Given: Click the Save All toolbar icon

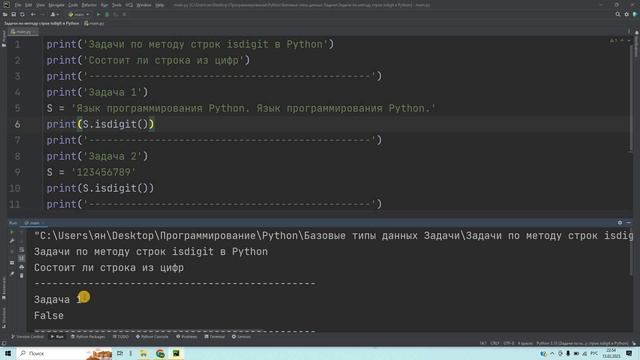Looking at the screenshot, I should point(13,14).
